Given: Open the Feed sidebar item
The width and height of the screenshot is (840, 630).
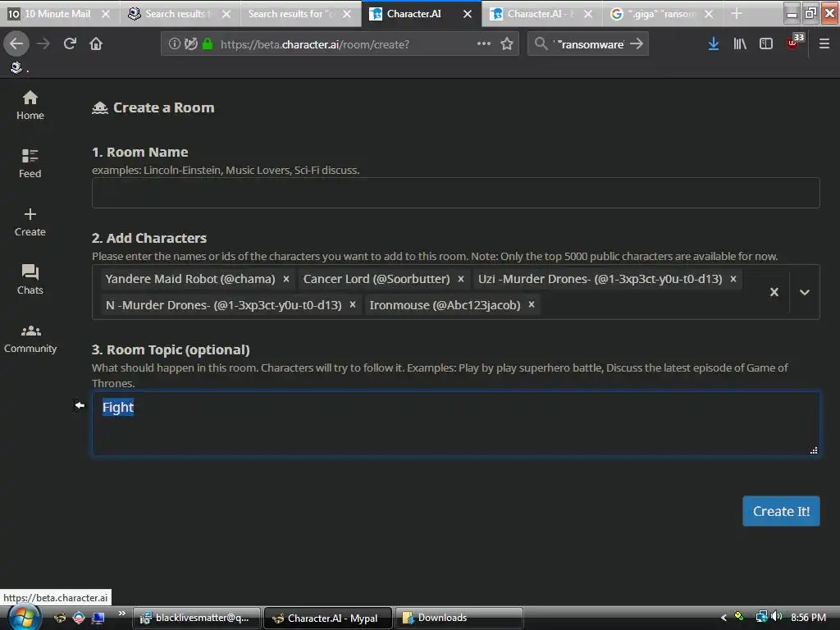Looking at the screenshot, I should [x=30, y=163].
